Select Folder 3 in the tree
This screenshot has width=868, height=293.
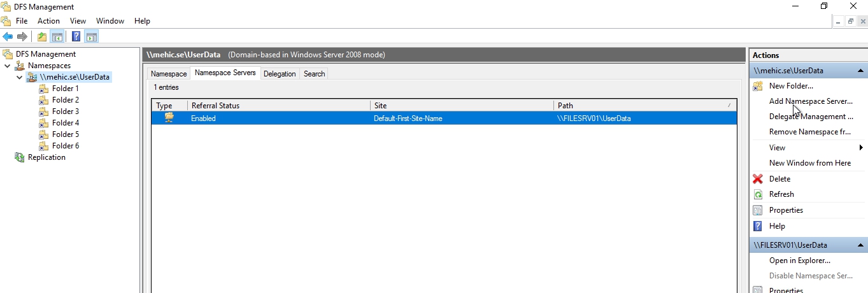[65, 111]
